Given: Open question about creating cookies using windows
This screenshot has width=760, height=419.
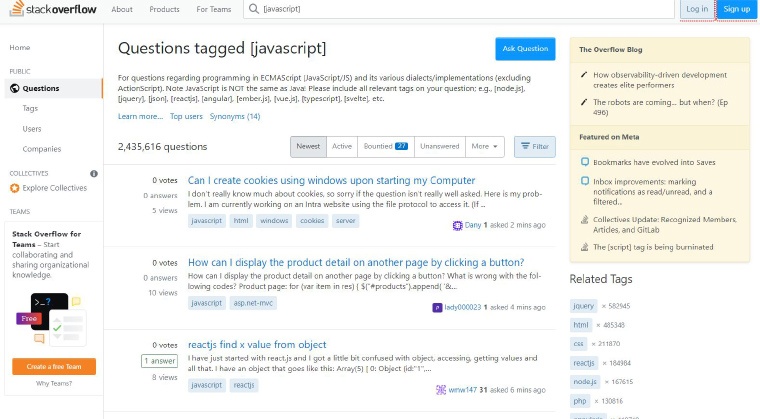Looking at the screenshot, I should pyautogui.click(x=332, y=180).
